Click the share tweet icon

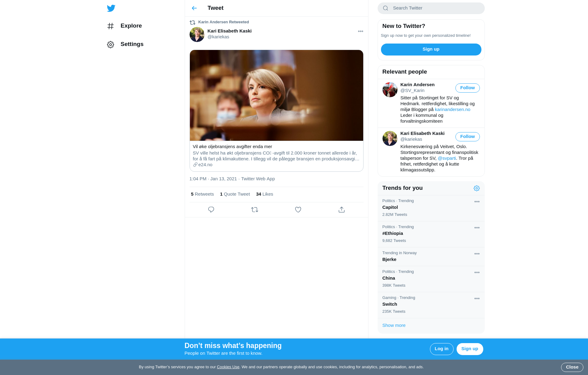[341, 210]
